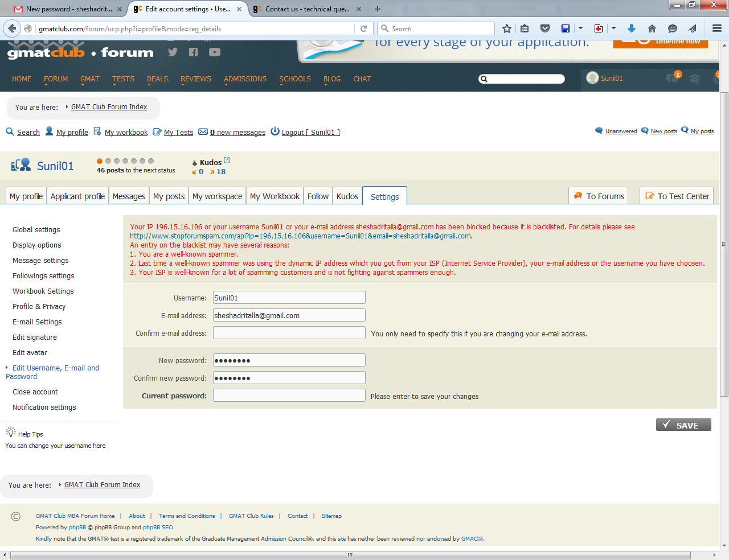Open the stopforumspam.com link
Screen dimensions: 729x560
[301, 236]
